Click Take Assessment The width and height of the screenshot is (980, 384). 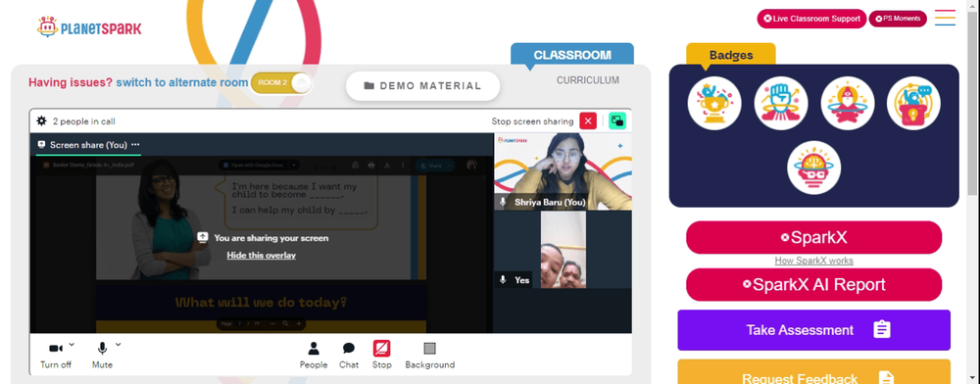coord(813,330)
